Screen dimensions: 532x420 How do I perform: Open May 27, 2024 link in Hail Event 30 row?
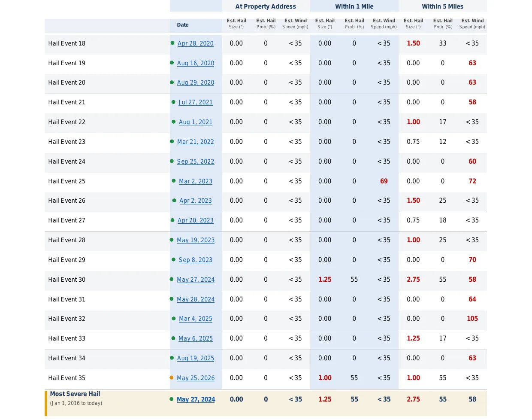(196, 280)
